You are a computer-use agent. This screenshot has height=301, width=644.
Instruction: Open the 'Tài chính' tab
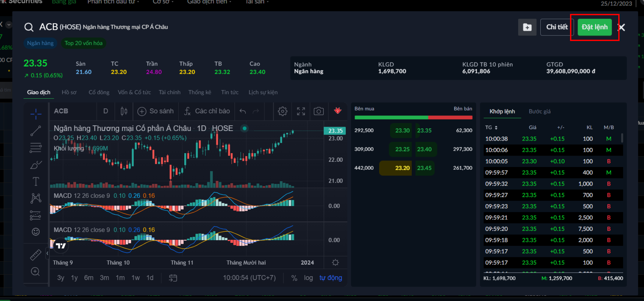(169, 92)
